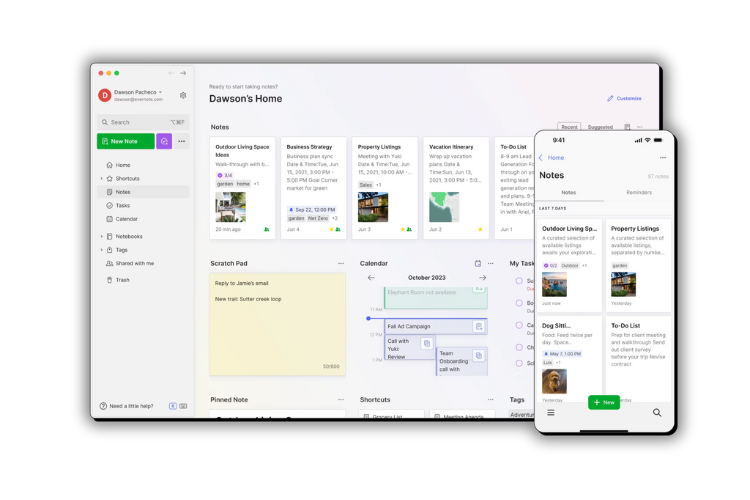Open Team Onboarding call event
750x500 pixels.
462,361
